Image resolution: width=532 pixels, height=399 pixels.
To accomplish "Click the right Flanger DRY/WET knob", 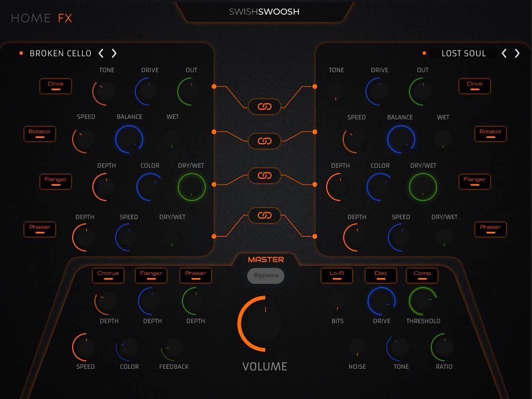I will (423, 187).
